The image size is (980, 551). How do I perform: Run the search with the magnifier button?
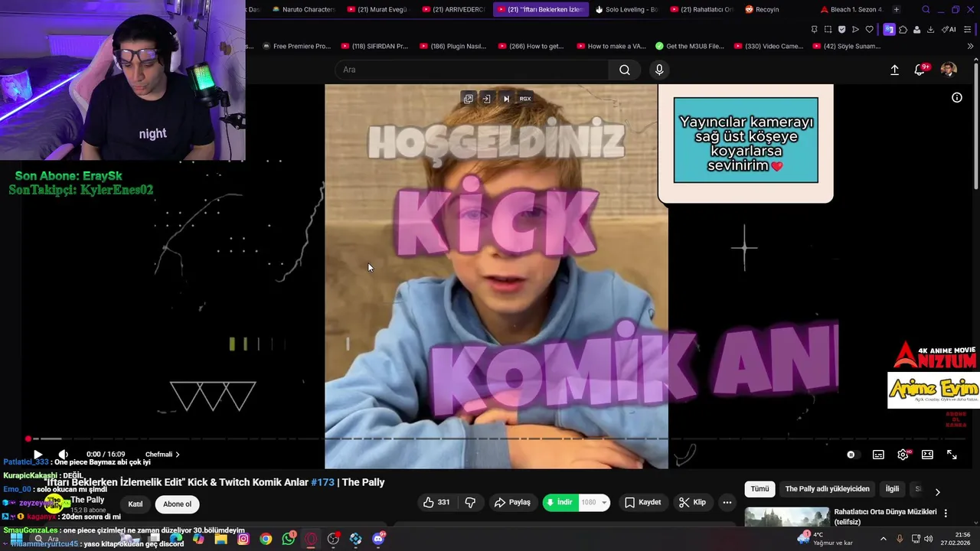tap(625, 70)
